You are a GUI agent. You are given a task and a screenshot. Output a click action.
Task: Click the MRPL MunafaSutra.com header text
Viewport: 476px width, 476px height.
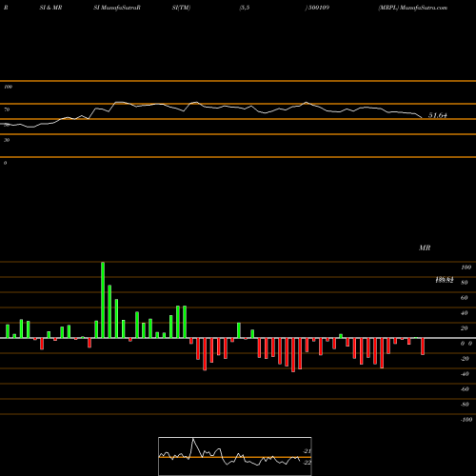(412, 8)
